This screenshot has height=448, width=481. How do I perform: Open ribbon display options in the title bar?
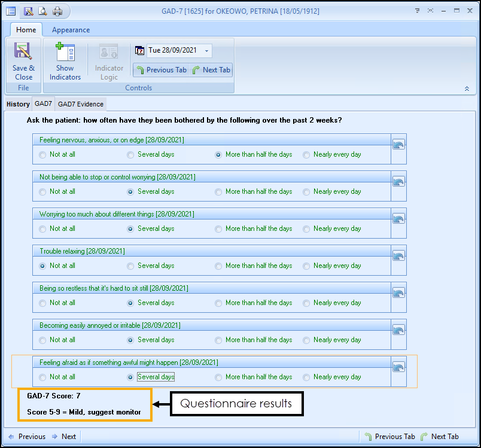[416, 11]
